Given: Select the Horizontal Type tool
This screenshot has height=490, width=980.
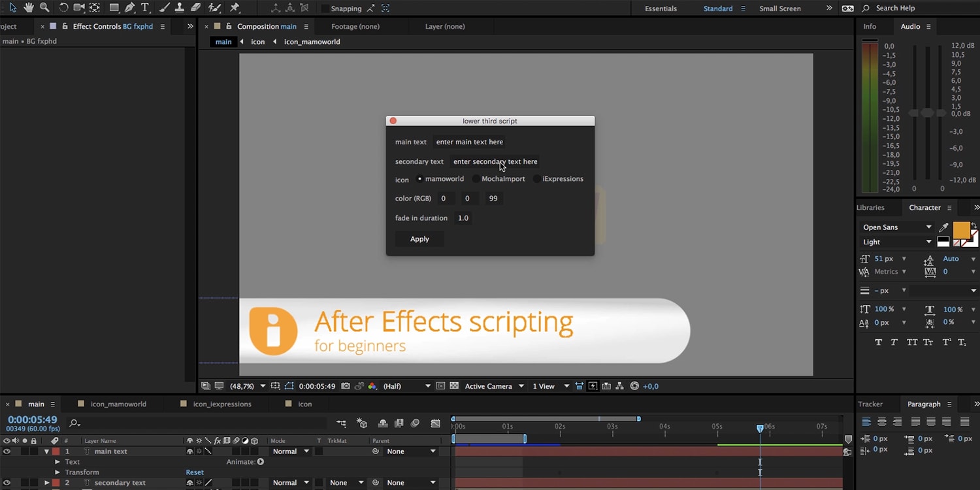Looking at the screenshot, I should tap(145, 8).
